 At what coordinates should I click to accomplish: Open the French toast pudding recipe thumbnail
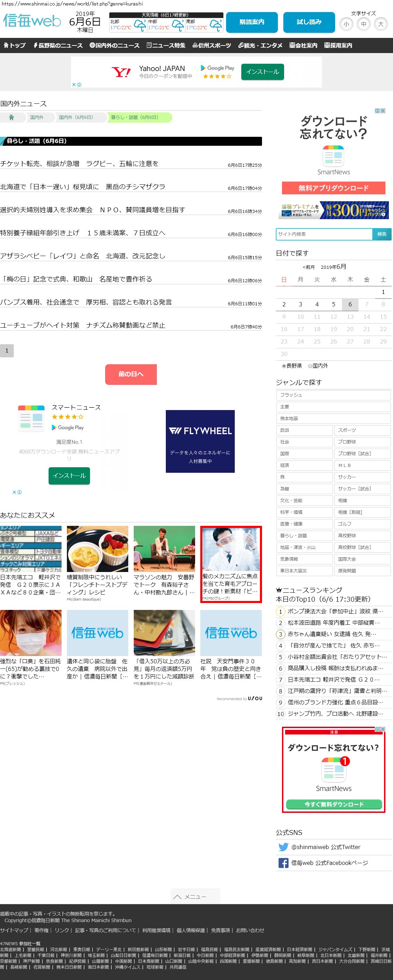[98, 549]
